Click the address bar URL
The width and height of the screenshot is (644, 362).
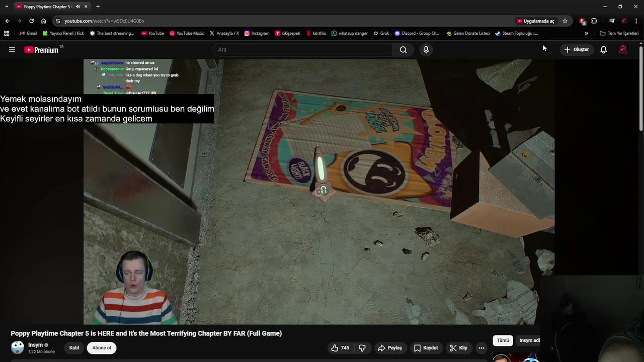coord(104,21)
